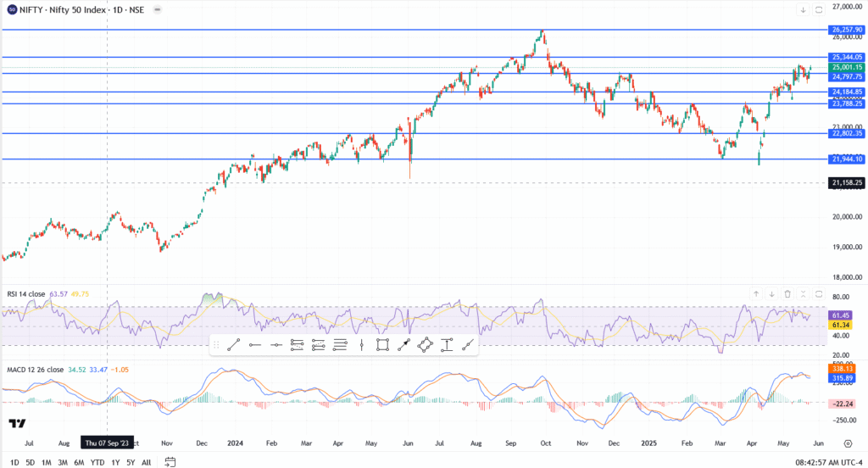Select the trend-based Fib Extension tool
868x468 pixels.
click(x=319, y=345)
